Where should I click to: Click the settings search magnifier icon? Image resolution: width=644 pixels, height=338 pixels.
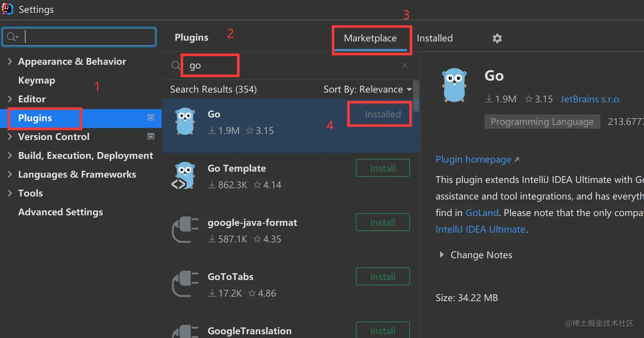[12, 37]
